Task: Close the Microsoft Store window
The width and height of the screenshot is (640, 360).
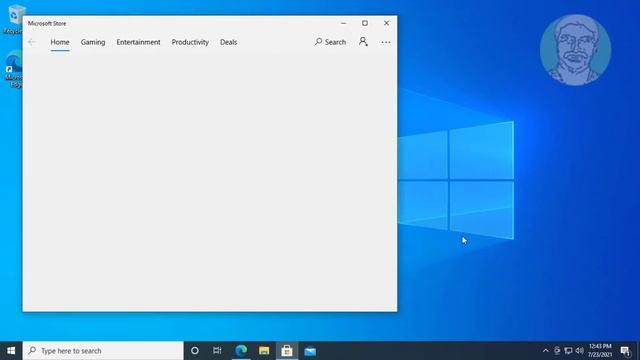Action: point(386,23)
